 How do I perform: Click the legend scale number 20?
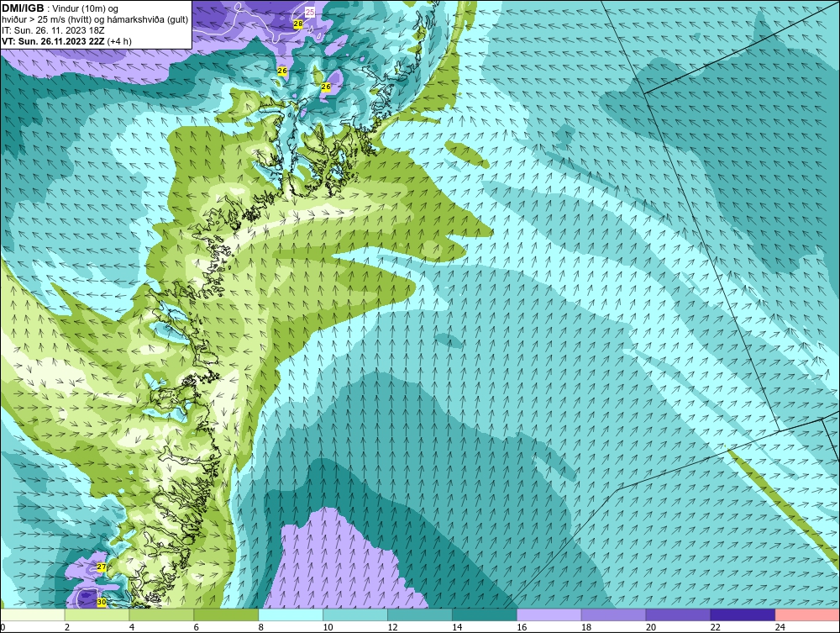point(651,627)
